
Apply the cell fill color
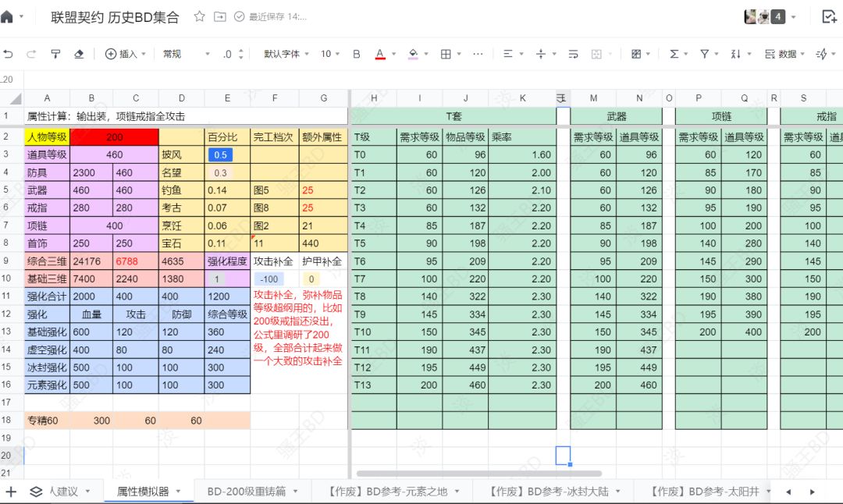click(413, 54)
